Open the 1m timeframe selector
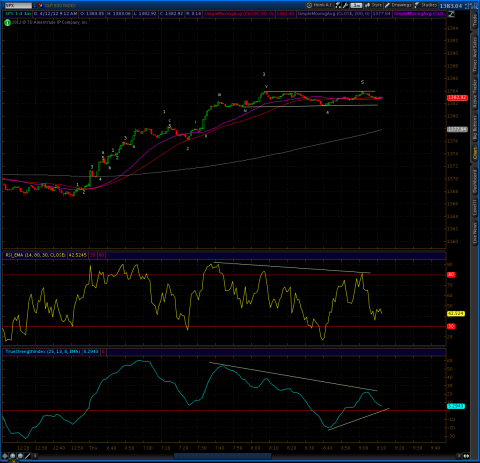480x463 pixels. tap(356, 5)
